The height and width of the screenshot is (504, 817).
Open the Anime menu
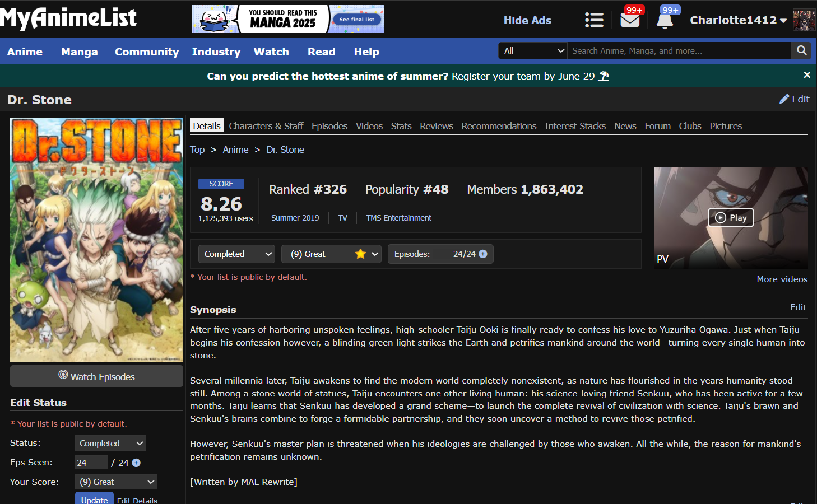[x=25, y=52]
